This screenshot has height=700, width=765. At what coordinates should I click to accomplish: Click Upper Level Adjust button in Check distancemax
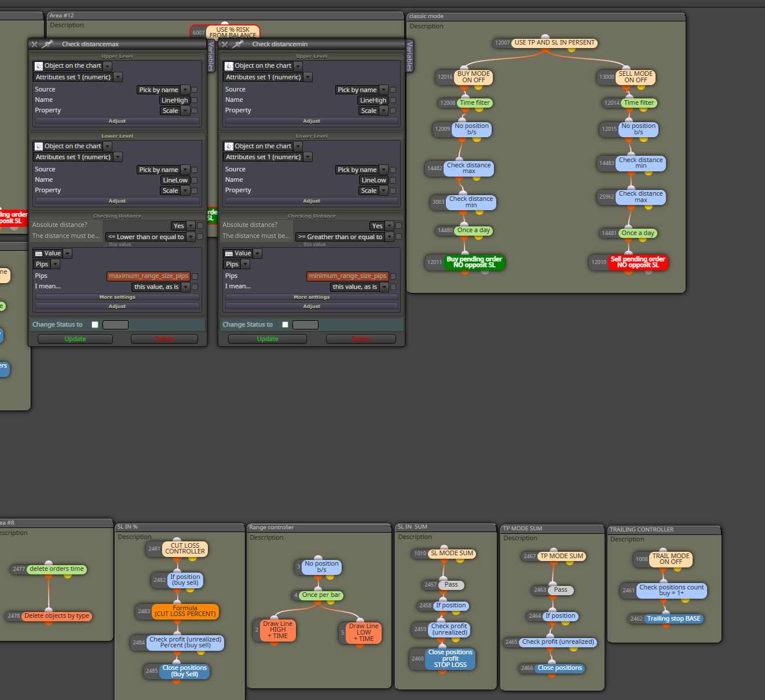point(118,121)
